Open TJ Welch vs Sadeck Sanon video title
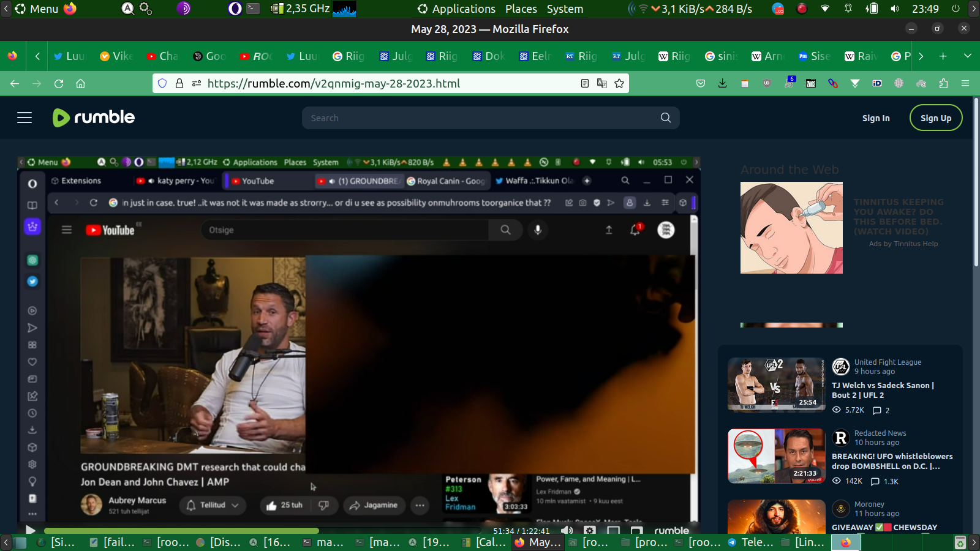980x551 pixels. (x=883, y=390)
